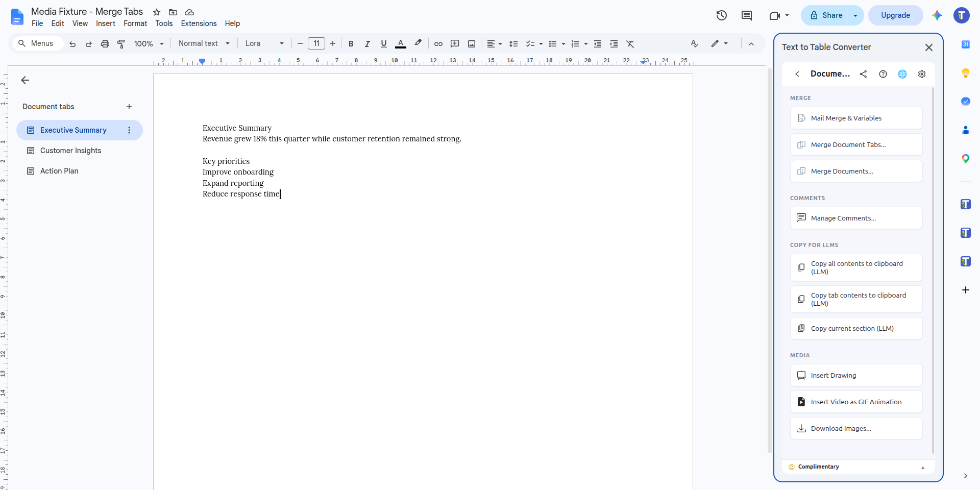Insert a link with link icon
The image size is (980, 490).
coord(438,44)
